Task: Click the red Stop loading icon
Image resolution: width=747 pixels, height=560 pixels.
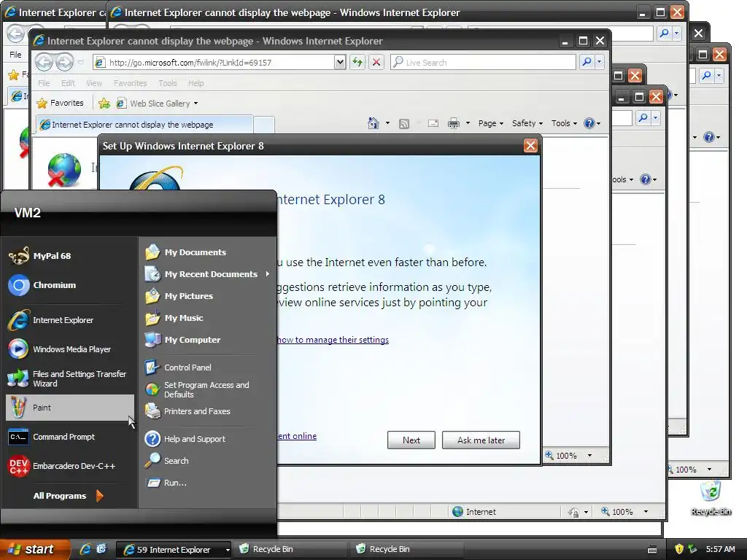Action: tap(376, 62)
